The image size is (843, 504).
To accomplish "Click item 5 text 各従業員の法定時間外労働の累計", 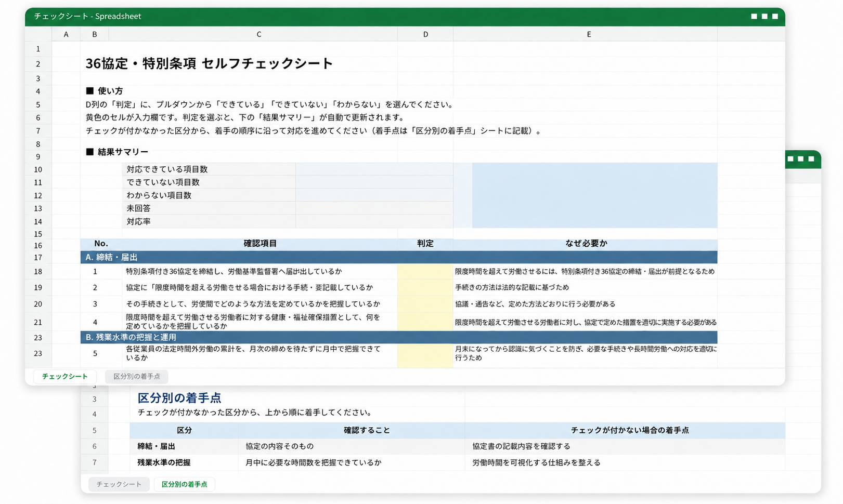I will click(253, 353).
